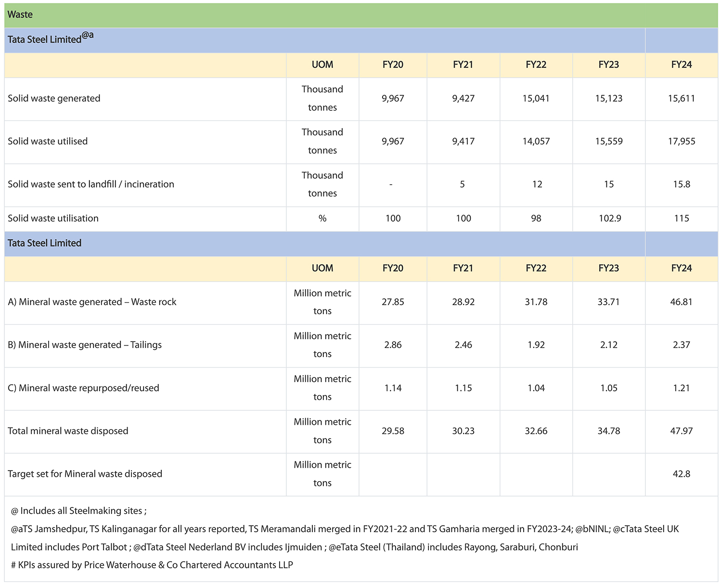Select FY24 solid waste utilised value 17,955
Screen dimensions: 722x588
click(681, 141)
